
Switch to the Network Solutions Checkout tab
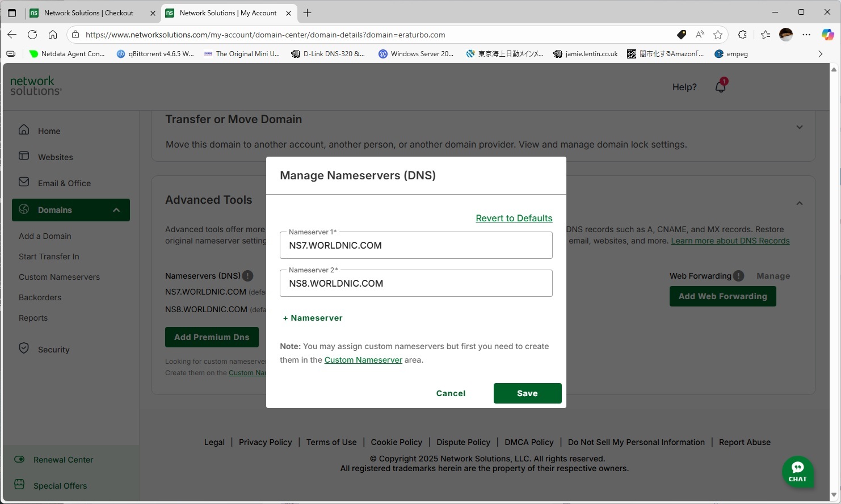point(89,13)
